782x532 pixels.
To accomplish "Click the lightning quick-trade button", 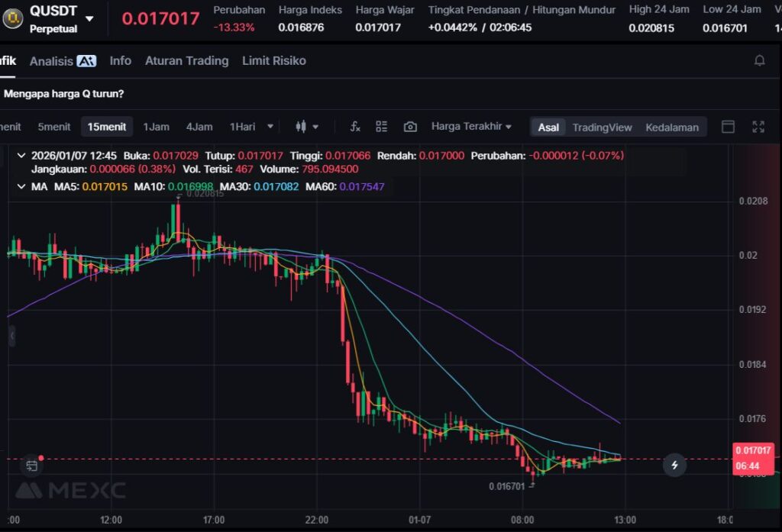I will (x=674, y=464).
